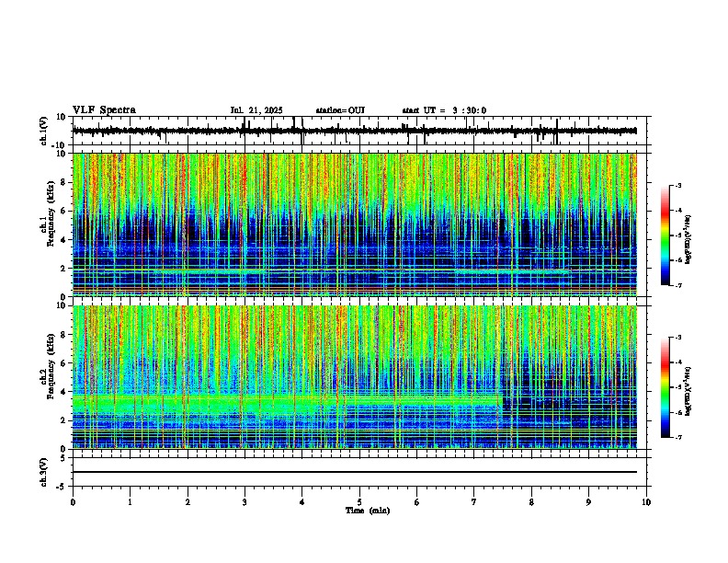Click the time axis tick label "5"
This screenshot has width=728, height=563.
click(359, 502)
